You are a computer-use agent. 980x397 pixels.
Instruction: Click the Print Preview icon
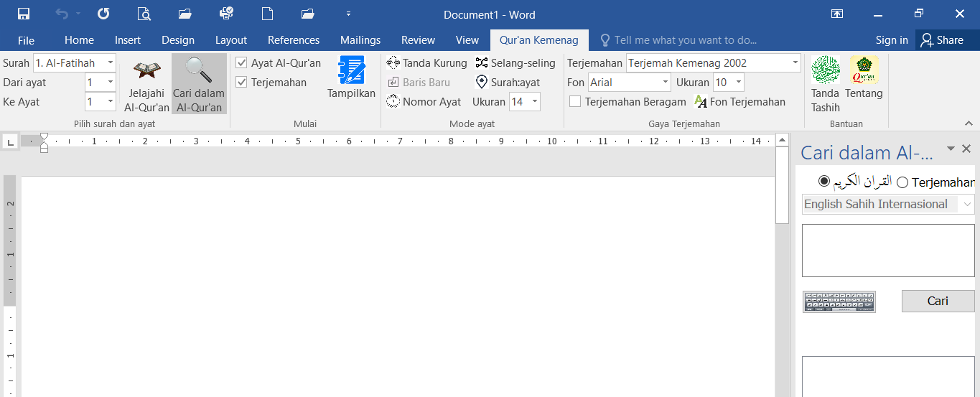tap(144, 14)
